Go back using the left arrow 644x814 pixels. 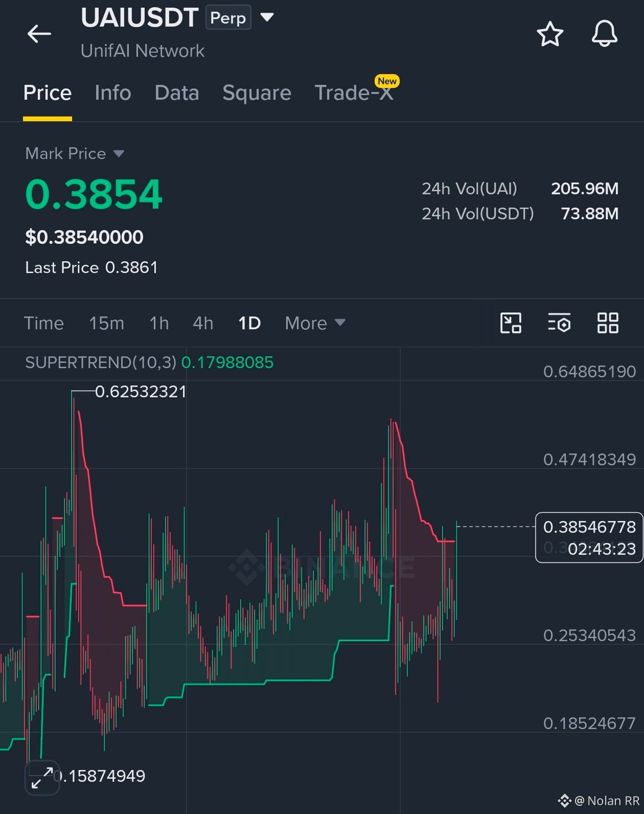click(39, 34)
